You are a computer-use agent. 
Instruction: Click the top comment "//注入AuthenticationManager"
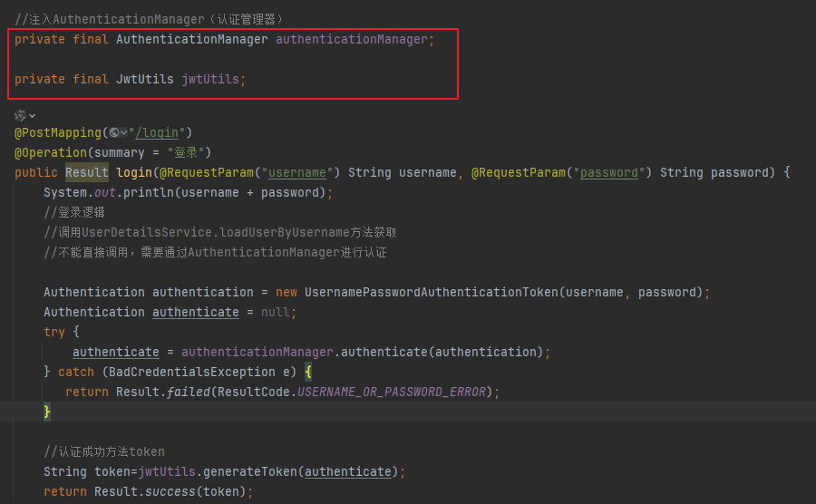point(150,19)
